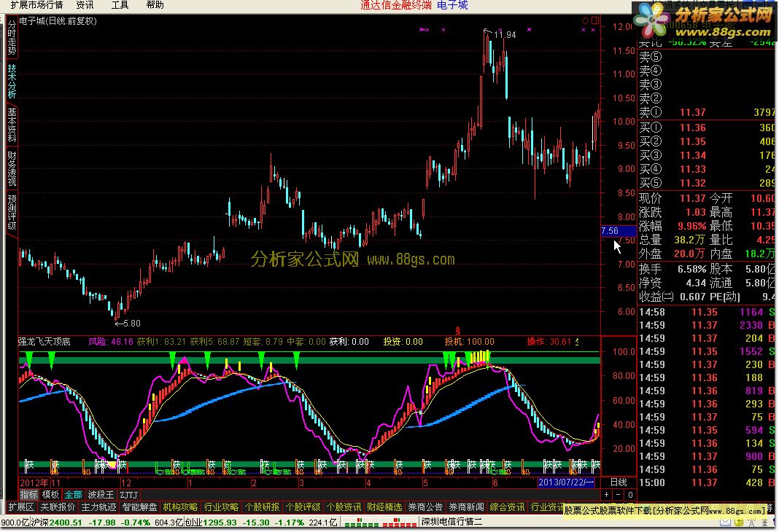
Task: Open the 扩展区 bottom tab
Action: pyautogui.click(x=21, y=507)
